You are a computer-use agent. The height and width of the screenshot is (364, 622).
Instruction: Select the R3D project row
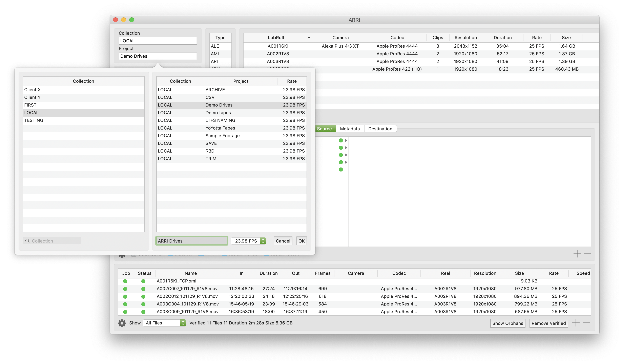pyautogui.click(x=231, y=151)
